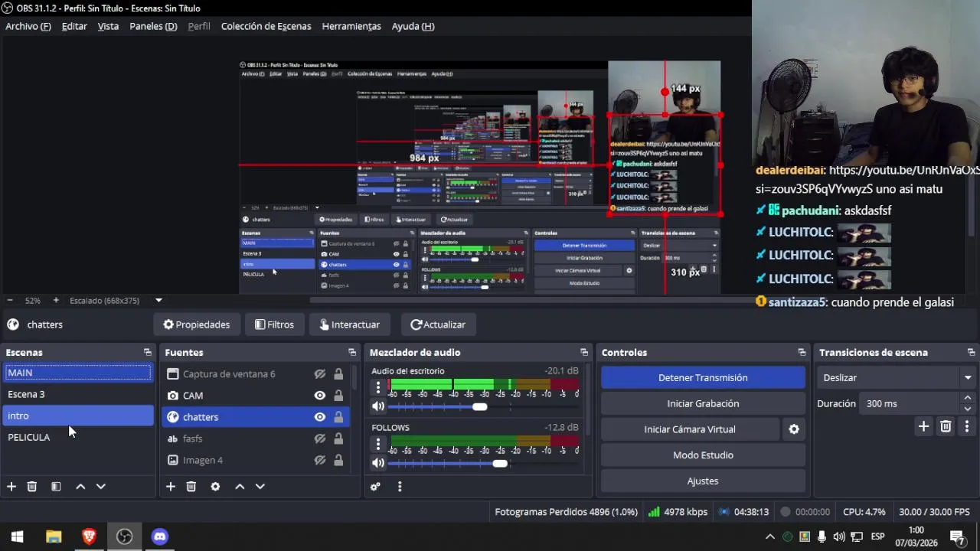Open FOLLOWS channel options dots
The height and width of the screenshot is (551, 980).
pyautogui.click(x=377, y=445)
